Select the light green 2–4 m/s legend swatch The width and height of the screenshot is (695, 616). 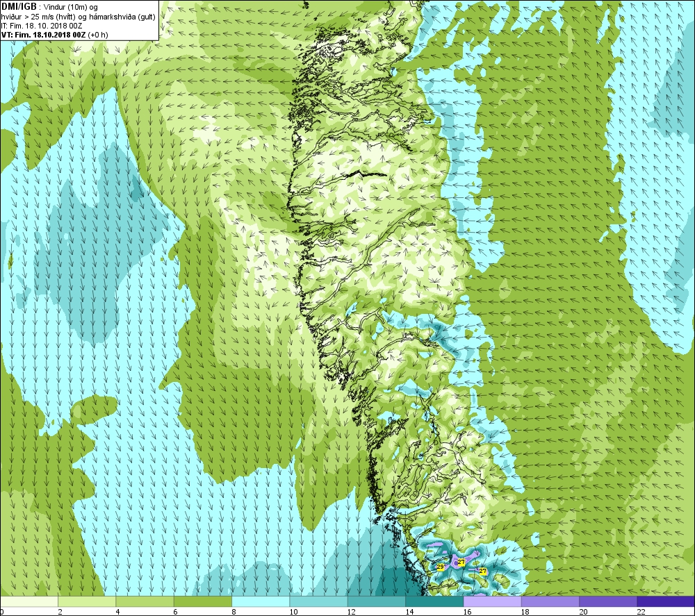click(x=87, y=601)
